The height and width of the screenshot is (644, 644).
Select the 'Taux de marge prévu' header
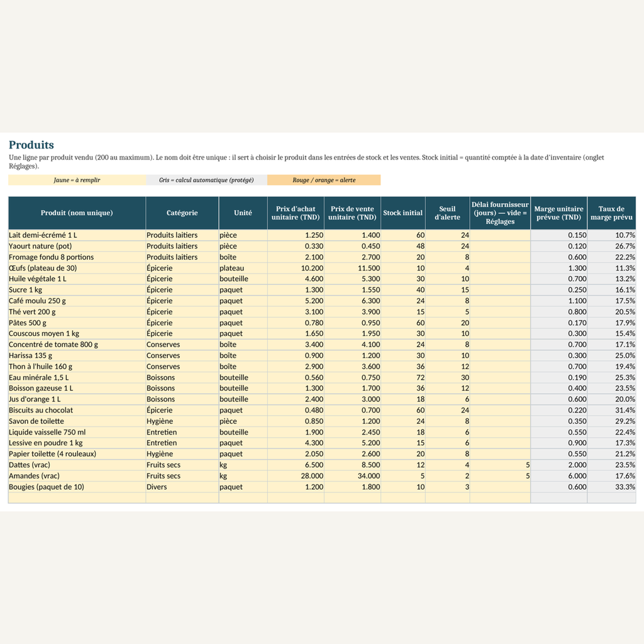coord(611,213)
